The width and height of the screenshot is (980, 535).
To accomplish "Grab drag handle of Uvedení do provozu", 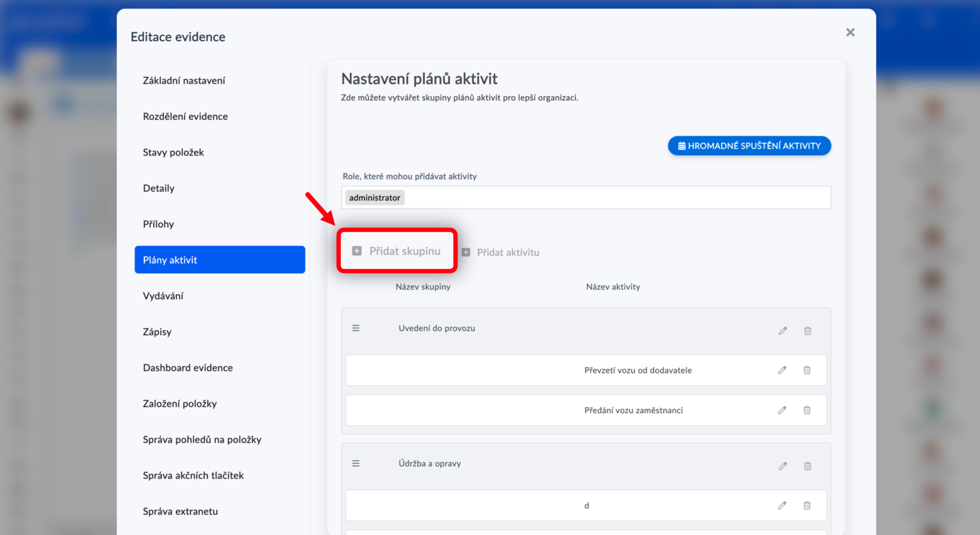I will pos(356,328).
